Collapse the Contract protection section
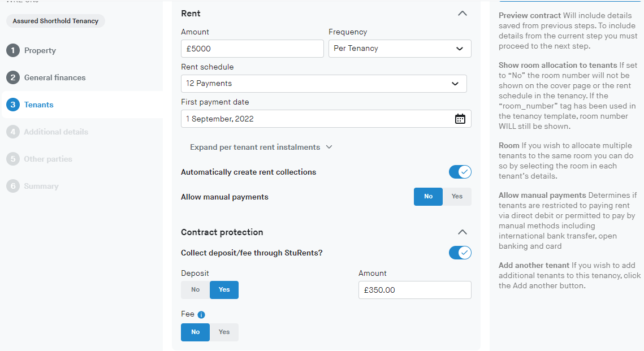Screen dimensions: 644x351 (x=462, y=232)
